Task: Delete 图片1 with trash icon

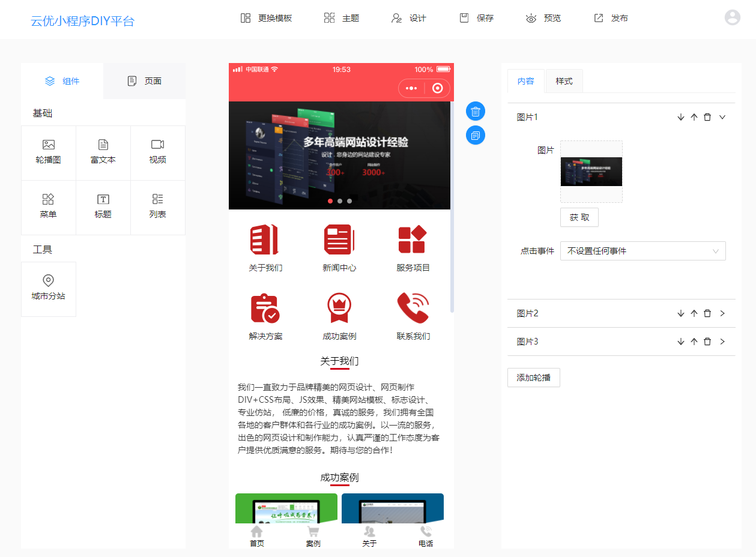Action: pos(707,117)
